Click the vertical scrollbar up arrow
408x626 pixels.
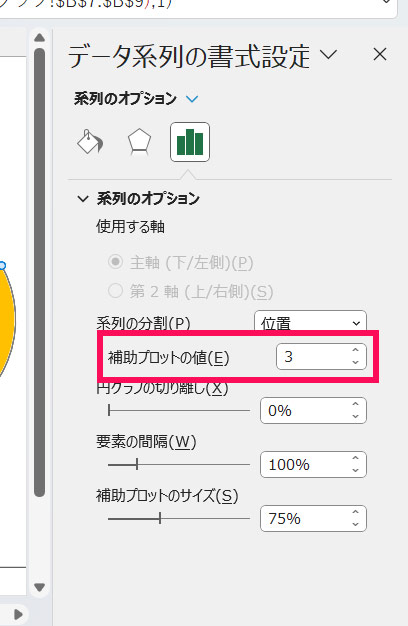(x=39, y=38)
